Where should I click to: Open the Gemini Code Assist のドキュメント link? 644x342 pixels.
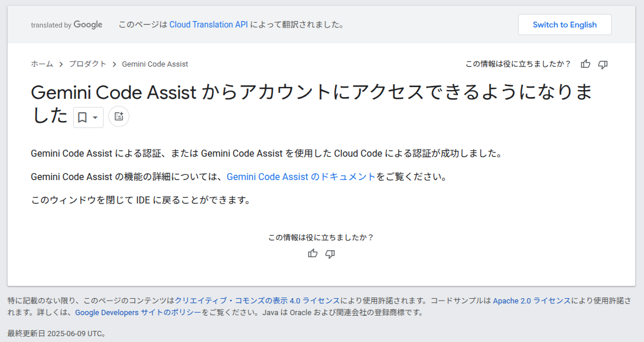pos(300,176)
